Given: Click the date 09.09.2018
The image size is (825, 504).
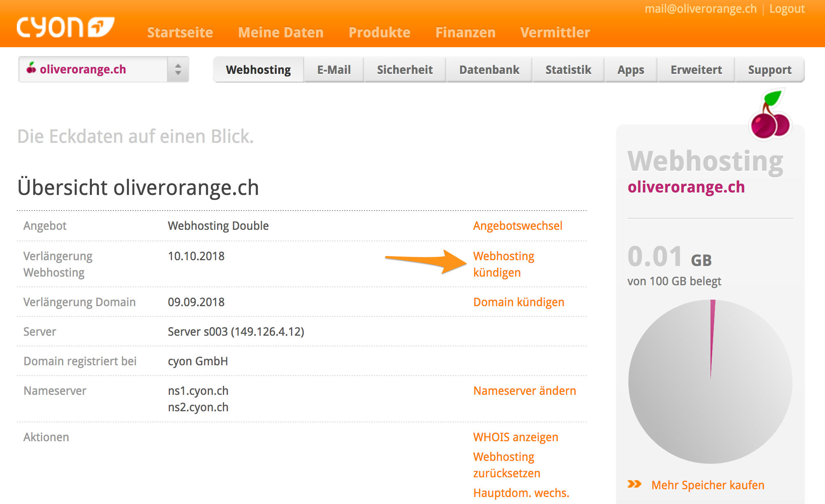Looking at the screenshot, I should coord(196,302).
